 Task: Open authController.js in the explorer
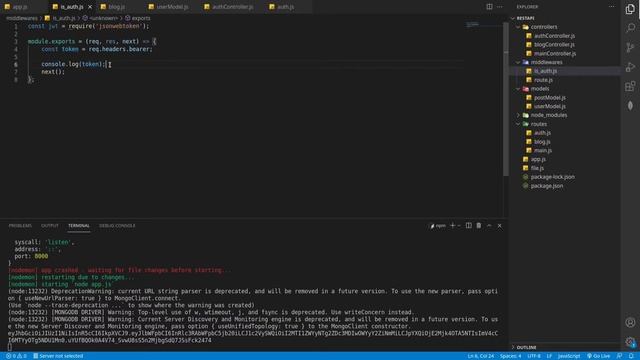coord(554,36)
